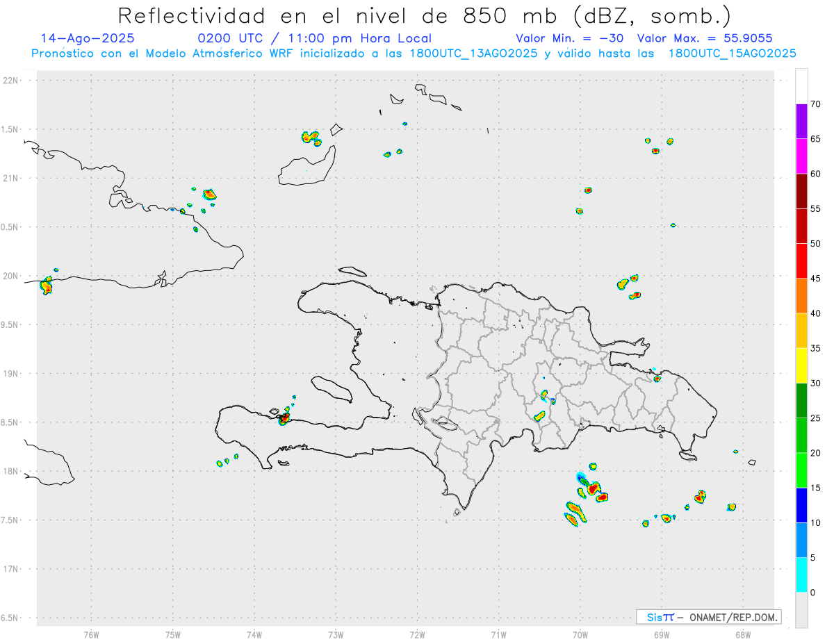This screenshot has height=644, width=834.
Task: Click the '74W' longitude label
Action: (x=254, y=635)
